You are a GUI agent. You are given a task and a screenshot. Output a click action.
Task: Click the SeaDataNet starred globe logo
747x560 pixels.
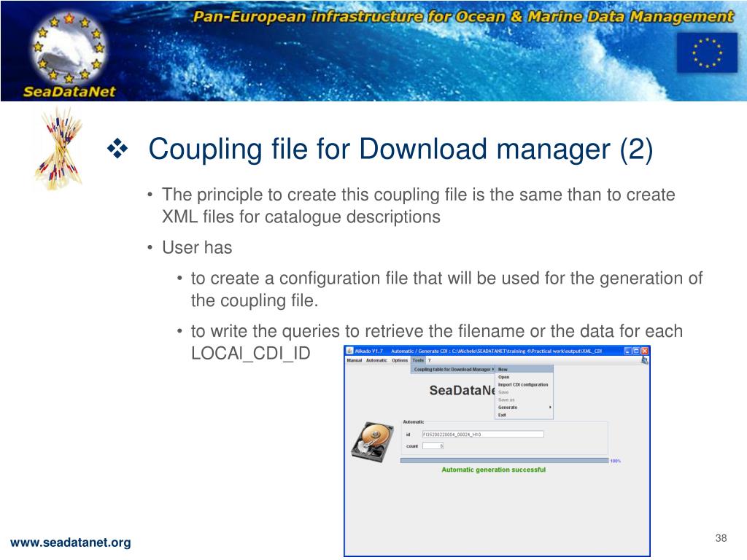tap(69, 47)
